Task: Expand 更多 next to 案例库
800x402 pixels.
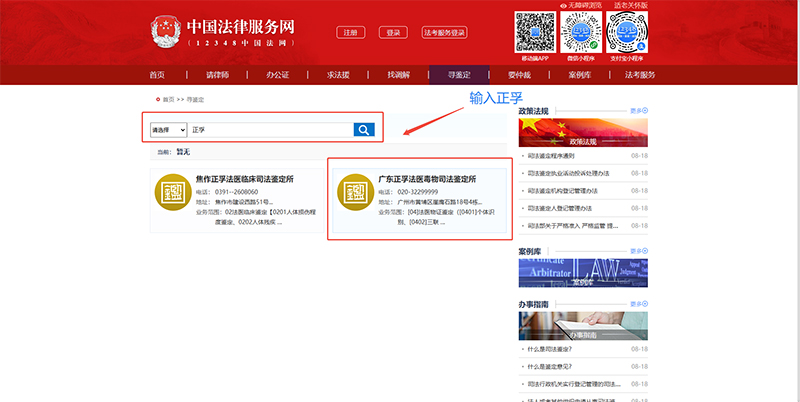Action: [x=638, y=250]
